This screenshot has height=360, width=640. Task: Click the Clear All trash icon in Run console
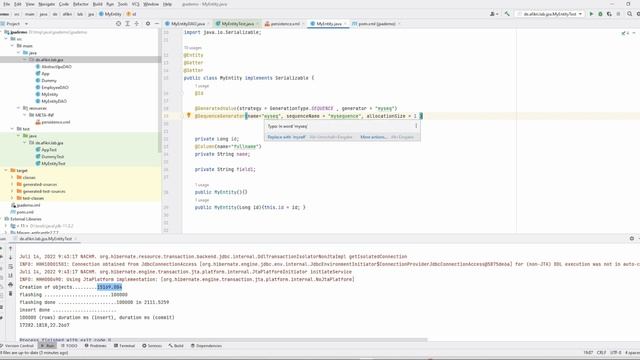point(11,293)
